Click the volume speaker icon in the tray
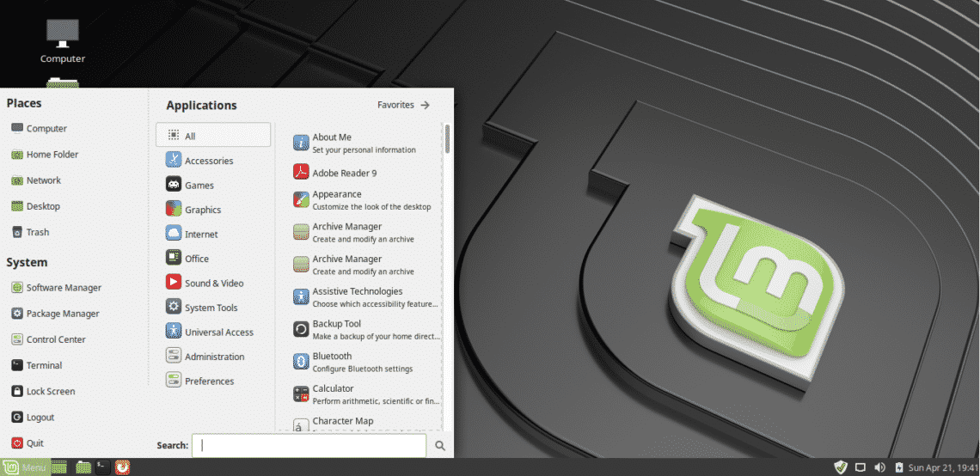The height and width of the screenshot is (476, 980). (x=879, y=467)
